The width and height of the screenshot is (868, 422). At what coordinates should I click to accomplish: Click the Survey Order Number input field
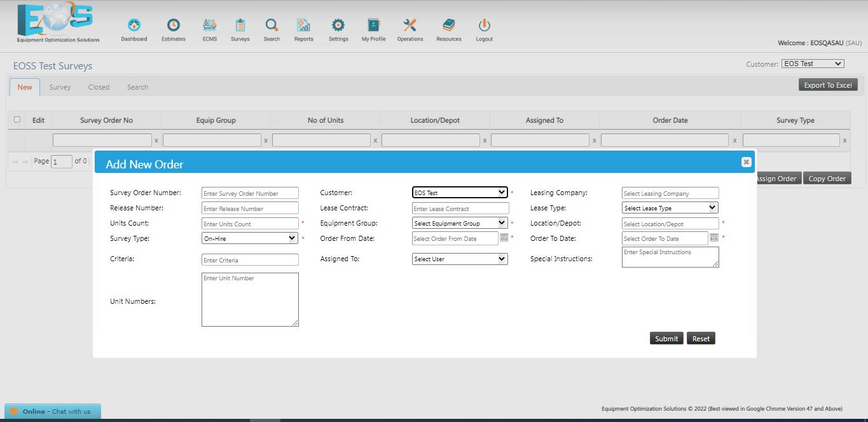pos(250,193)
